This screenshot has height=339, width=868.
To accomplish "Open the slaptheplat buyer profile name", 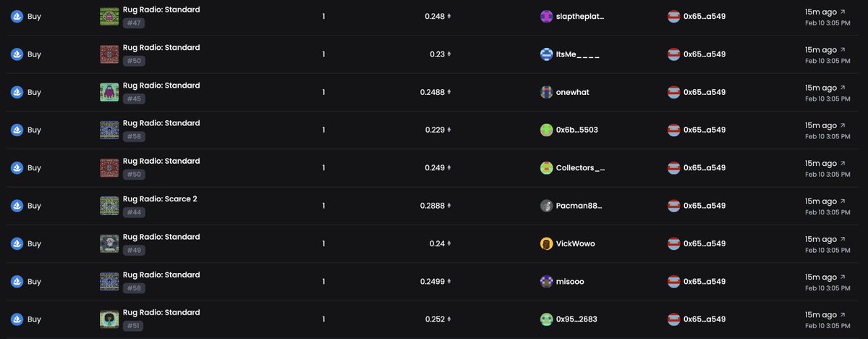I will tap(580, 17).
